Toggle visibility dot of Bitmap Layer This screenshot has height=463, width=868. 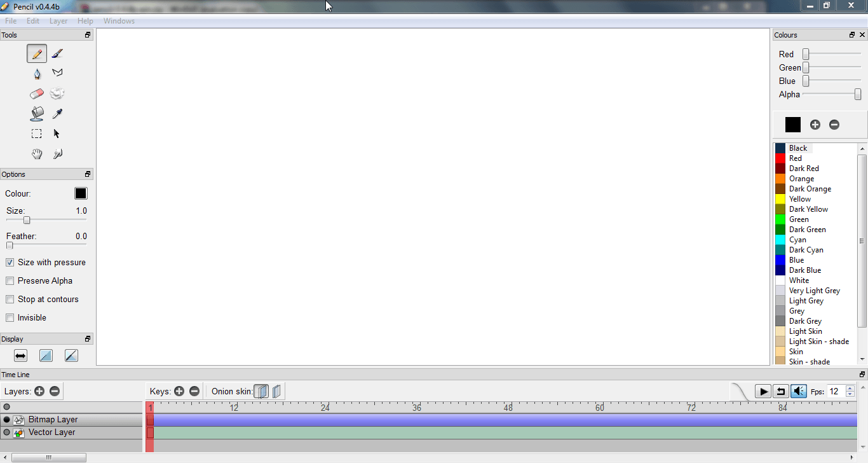6,420
